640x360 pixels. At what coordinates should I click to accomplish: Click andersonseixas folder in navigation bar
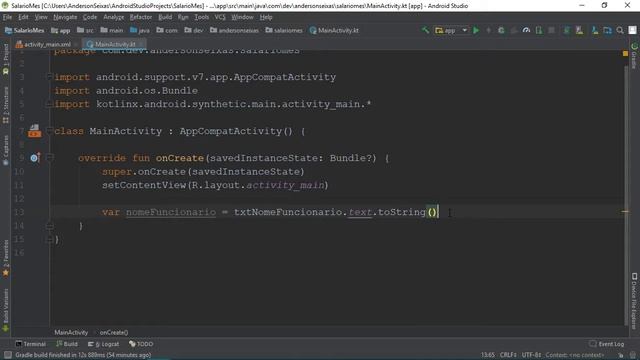coord(234,30)
